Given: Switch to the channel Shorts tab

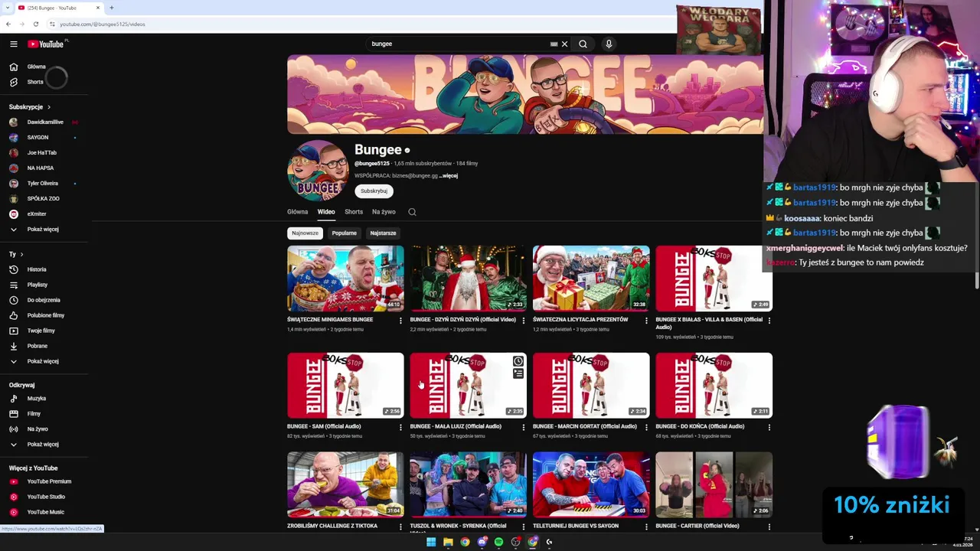Looking at the screenshot, I should pyautogui.click(x=354, y=212).
